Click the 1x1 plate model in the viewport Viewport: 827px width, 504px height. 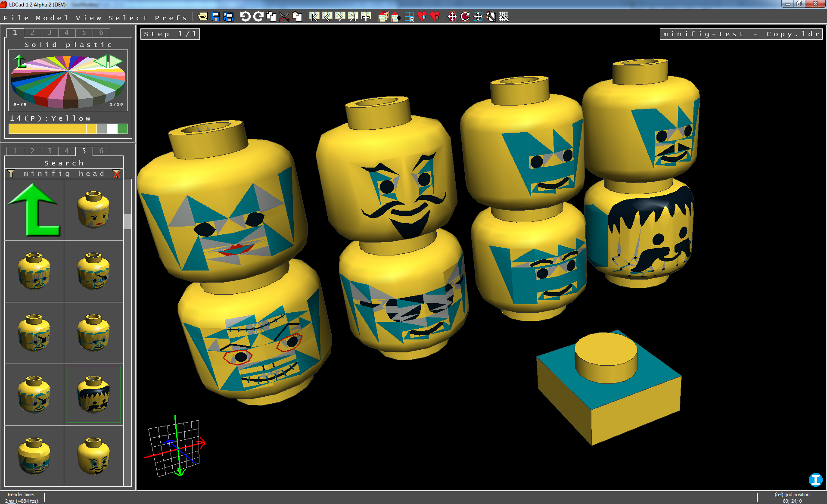[608, 387]
